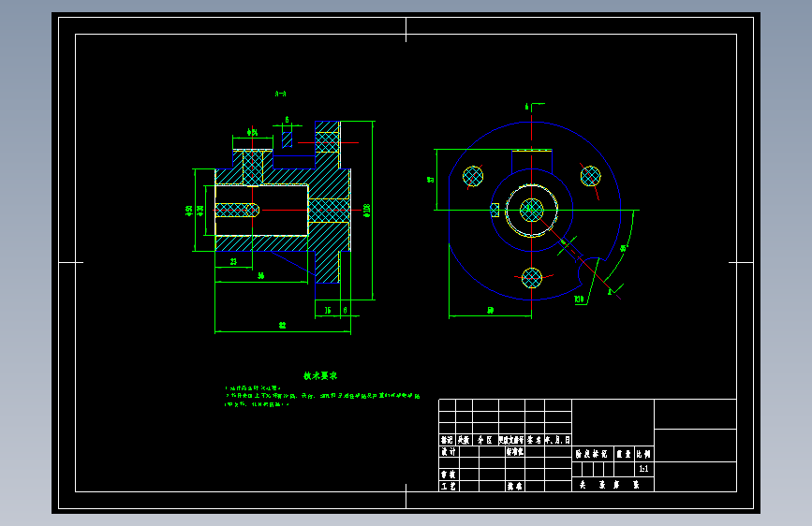Screen dimensions: 812x526
Task: Select the R10 radius dimension label
Action: [x=579, y=300]
